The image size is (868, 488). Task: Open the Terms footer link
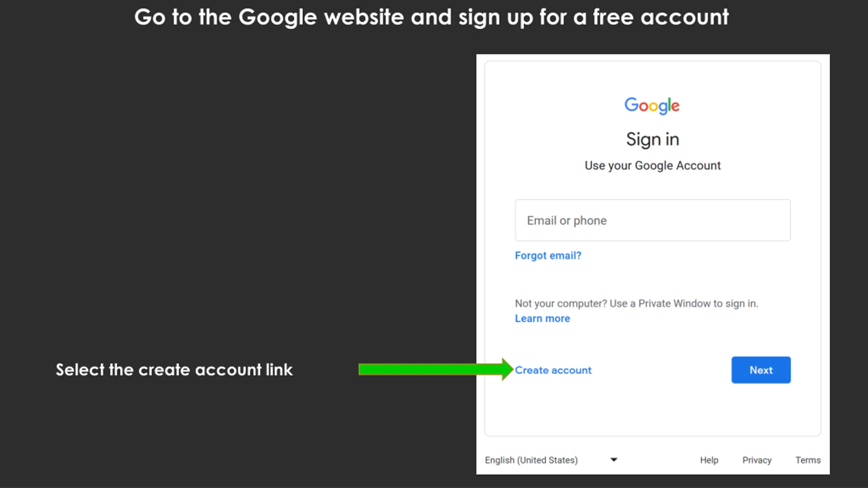(x=808, y=460)
